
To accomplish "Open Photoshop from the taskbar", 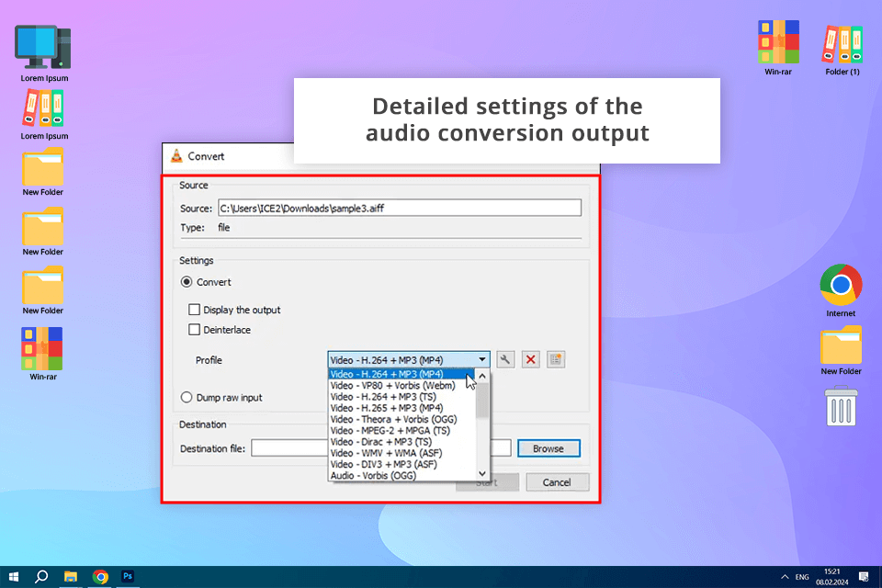I will (128, 576).
